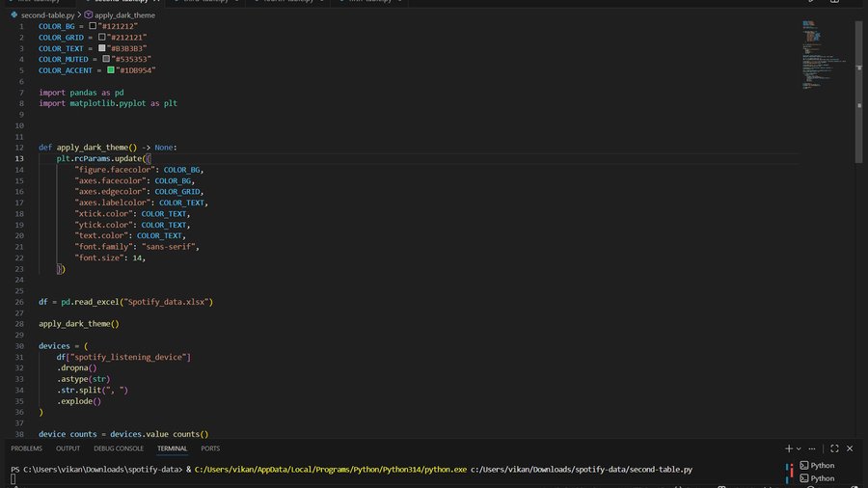
Task: Open the terminal launch profile dropdown arrow
Action: pos(799,448)
